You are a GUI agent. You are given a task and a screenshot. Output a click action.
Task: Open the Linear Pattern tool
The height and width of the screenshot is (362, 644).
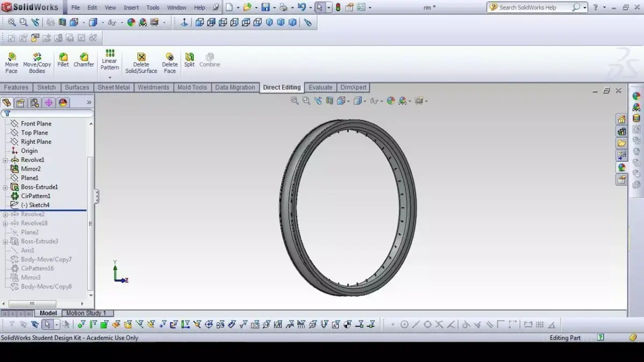[109, 59]
